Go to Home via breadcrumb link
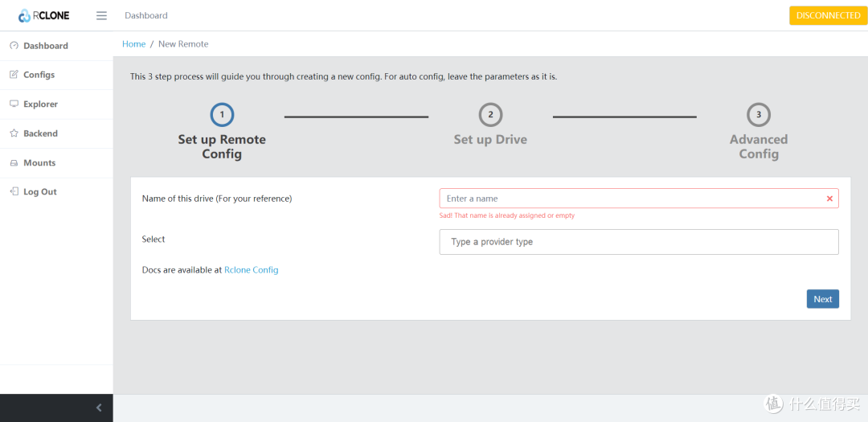 (134, 43)
